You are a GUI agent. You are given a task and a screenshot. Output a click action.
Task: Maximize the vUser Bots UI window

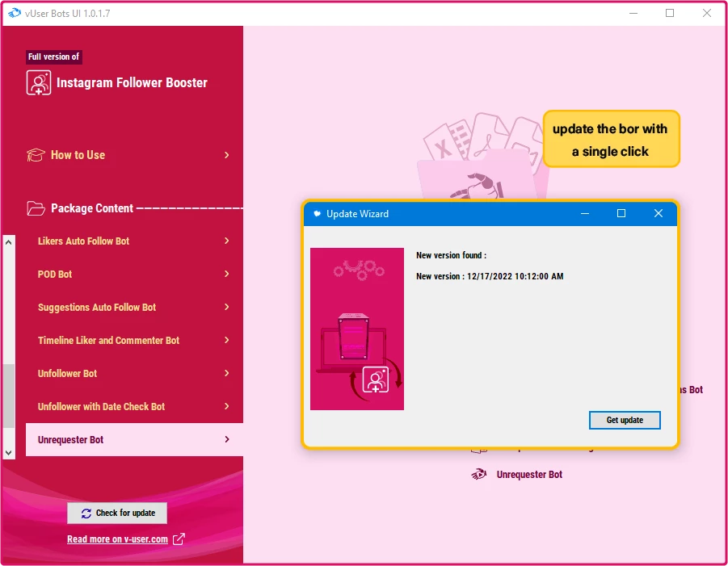(x=670, y=13)
